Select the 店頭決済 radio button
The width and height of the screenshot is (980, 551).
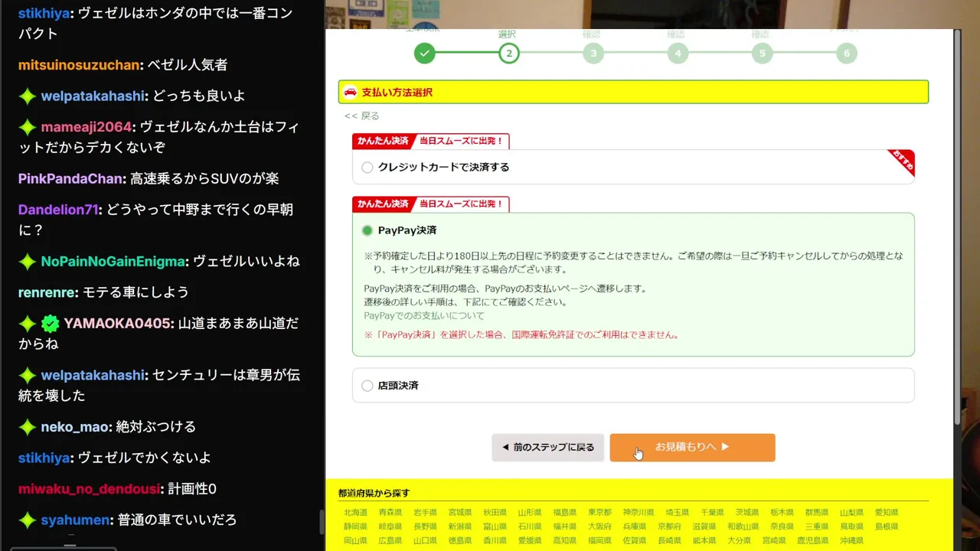(x=367, y=386)
